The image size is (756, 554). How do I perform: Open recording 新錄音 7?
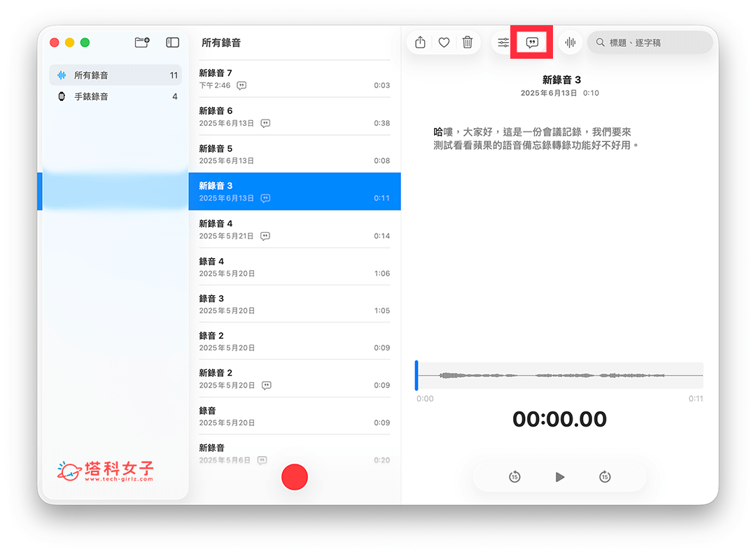click(x=295, y=79)
